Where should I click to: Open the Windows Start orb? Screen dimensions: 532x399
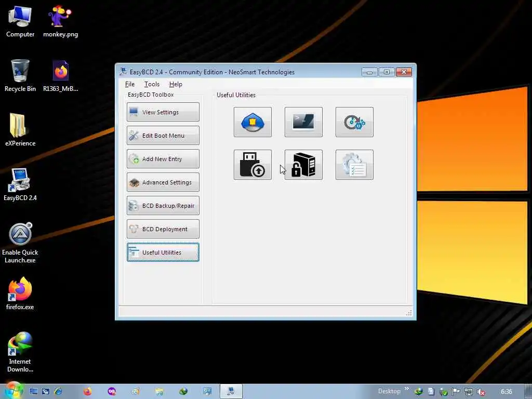pyautogui.click(x=13, y=391)
